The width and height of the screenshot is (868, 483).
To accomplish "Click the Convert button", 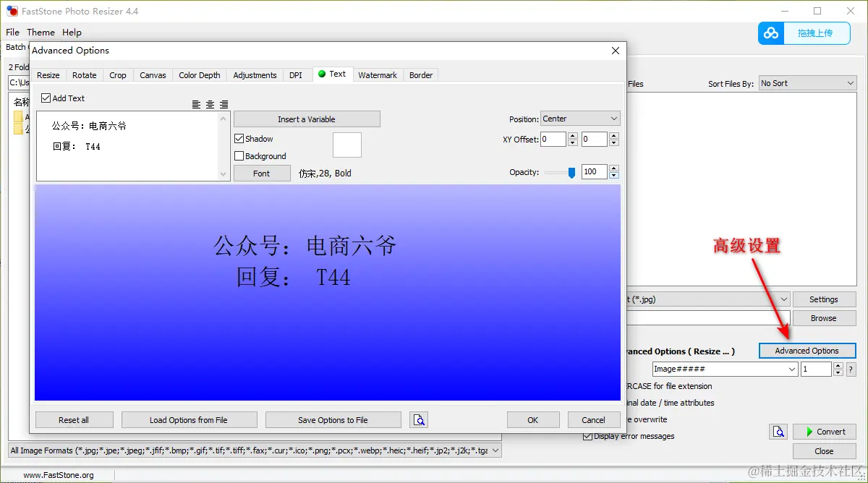I will (x=825, y=432).
